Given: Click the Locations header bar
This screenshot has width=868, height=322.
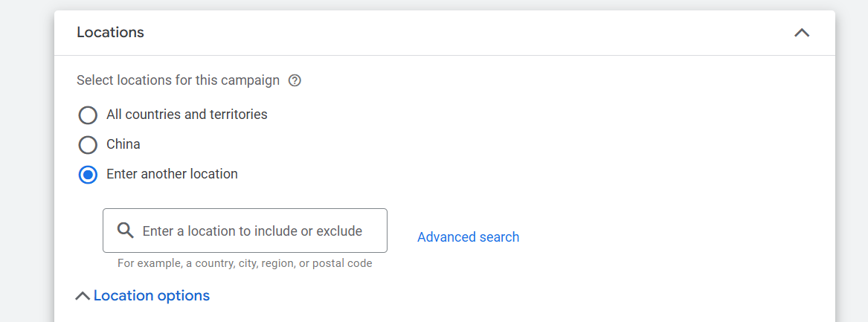Looking at the screenshot, I should coord(446,33).
